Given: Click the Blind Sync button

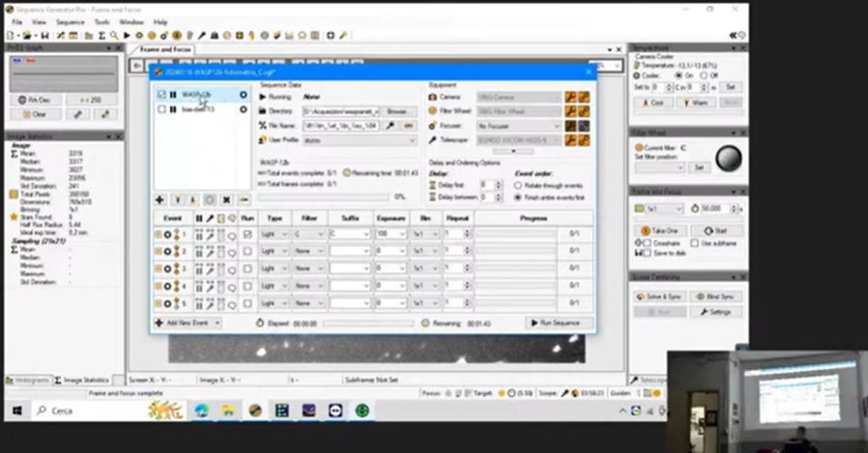Looking at the screenshot, I should (x=716, y=297).
